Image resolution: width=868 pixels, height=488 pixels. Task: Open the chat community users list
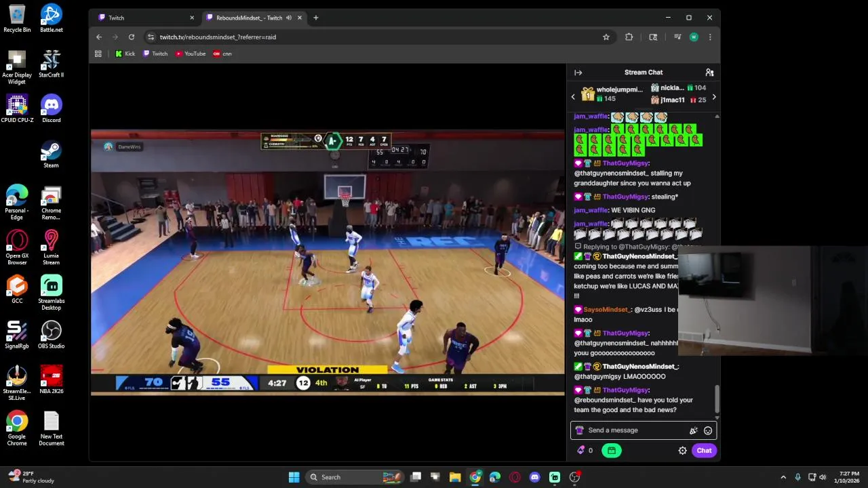pyautogui.click(x=709, y=73)
